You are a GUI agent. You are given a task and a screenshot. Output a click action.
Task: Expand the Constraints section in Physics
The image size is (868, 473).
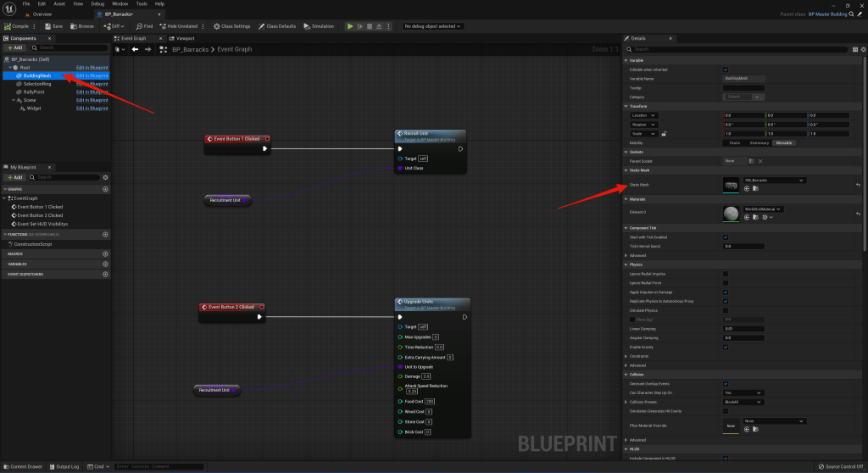coord(626,356)
